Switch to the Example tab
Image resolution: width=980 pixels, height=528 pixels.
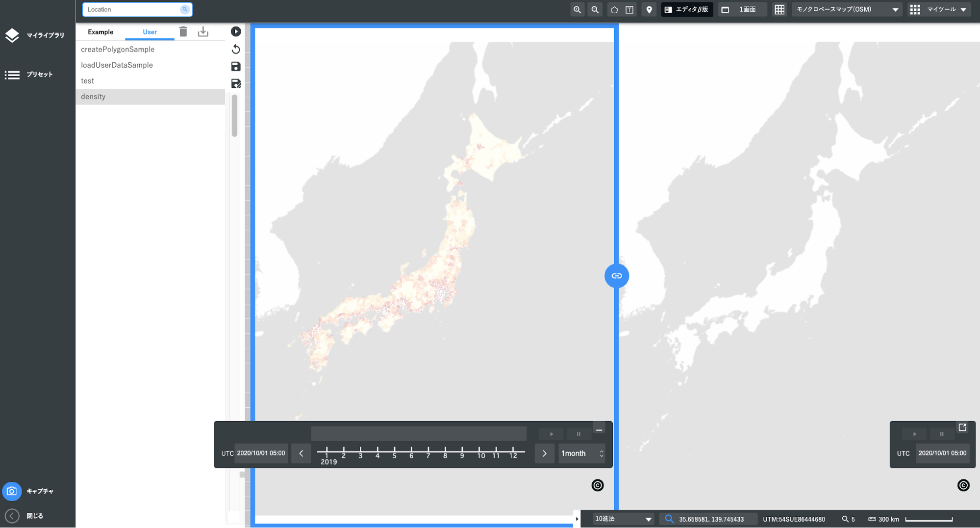coord(101,32)
